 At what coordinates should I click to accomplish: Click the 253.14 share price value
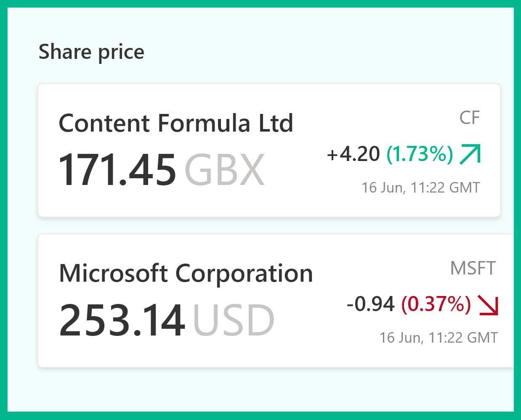coord(122,320)
